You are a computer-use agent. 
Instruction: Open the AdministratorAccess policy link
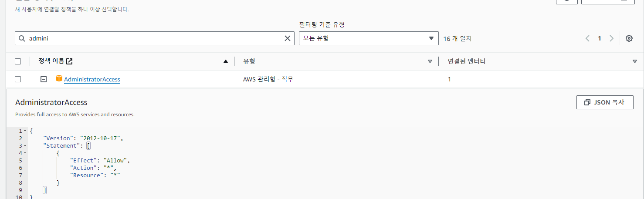click(x=92, y=79)
